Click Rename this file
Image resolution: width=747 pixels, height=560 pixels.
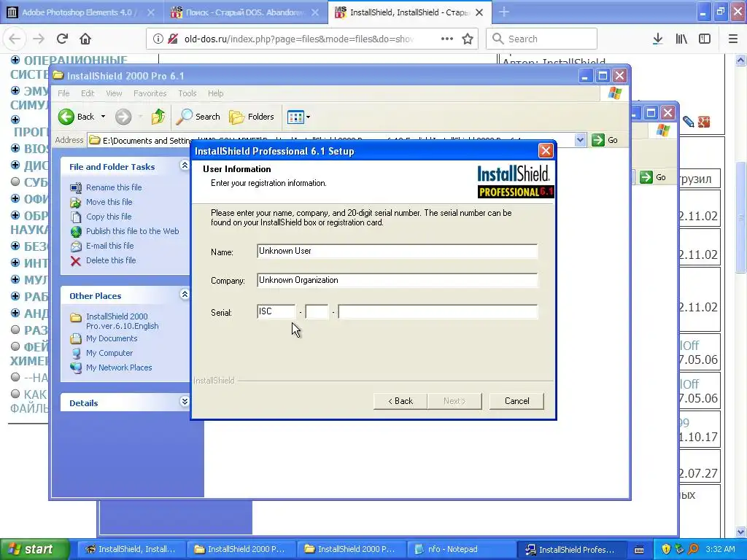tap(114, 187)
